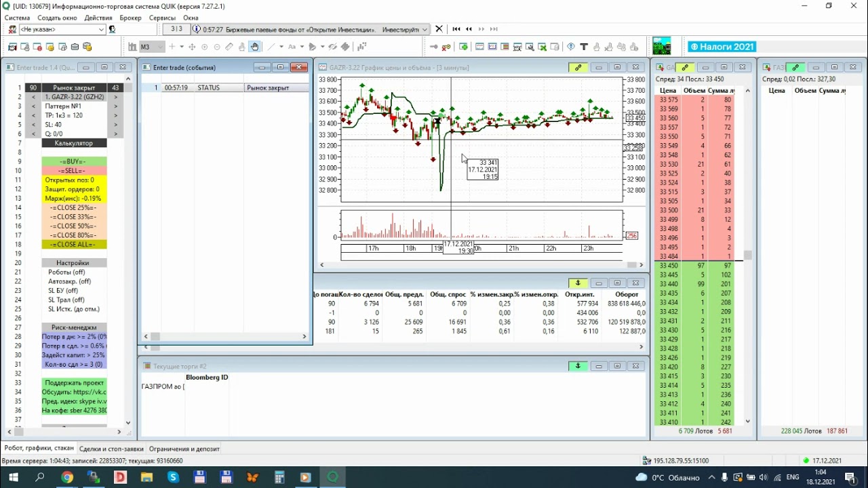Click the zoom out minus circle icon
This screenshot has width=868, height=488.
pyautogui.click(x=217, y=47)
